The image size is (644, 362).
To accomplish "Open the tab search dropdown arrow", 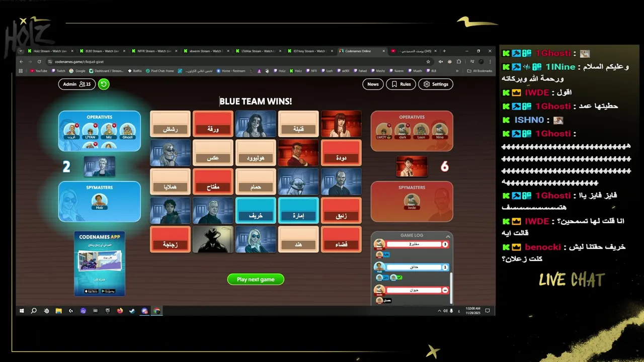I will pyautogui.click(x=21, y=51).
